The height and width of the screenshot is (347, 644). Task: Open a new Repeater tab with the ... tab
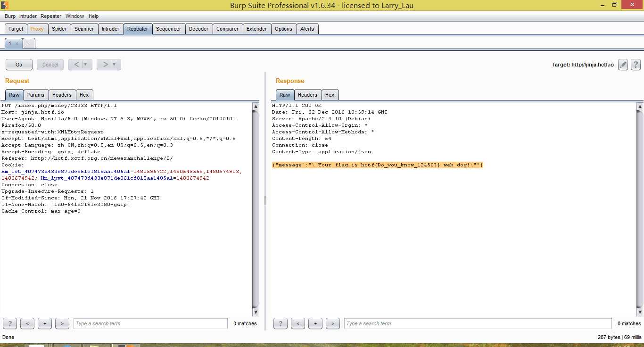coord(29,43)
